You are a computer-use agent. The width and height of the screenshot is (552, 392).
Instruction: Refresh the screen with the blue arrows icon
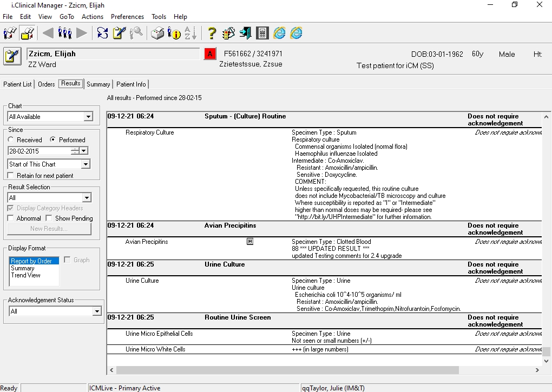[102, 33]
